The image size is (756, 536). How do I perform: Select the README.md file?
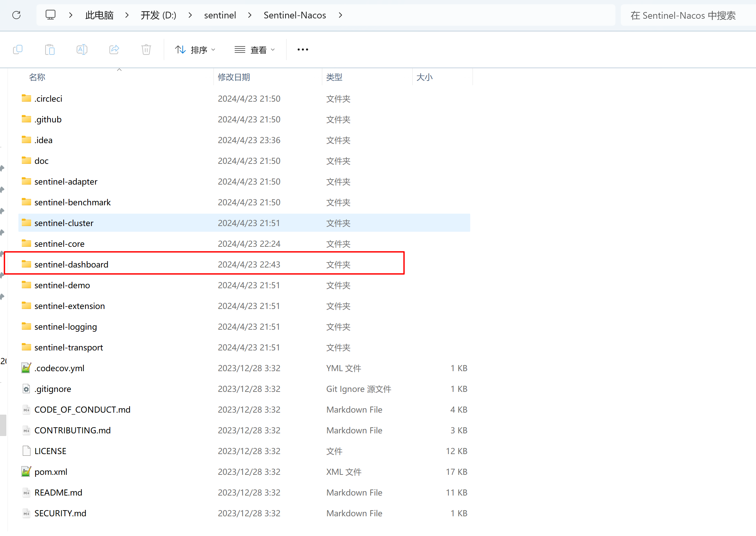[58, 493]
